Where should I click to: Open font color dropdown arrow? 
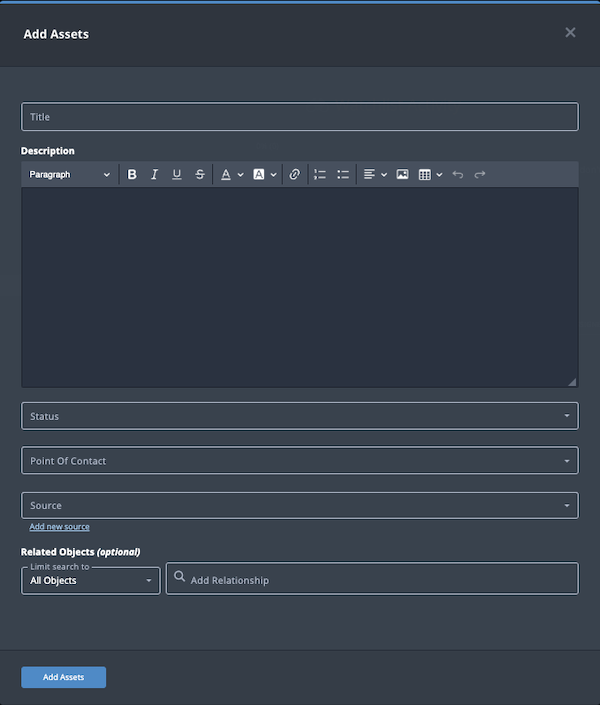coord(241,175)
